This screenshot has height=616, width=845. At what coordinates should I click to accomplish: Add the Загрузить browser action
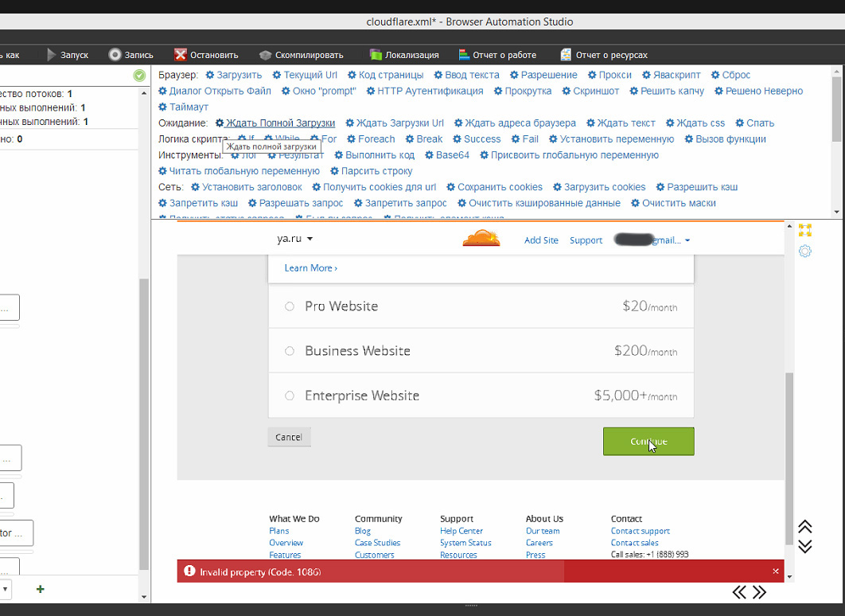point(234,75)
